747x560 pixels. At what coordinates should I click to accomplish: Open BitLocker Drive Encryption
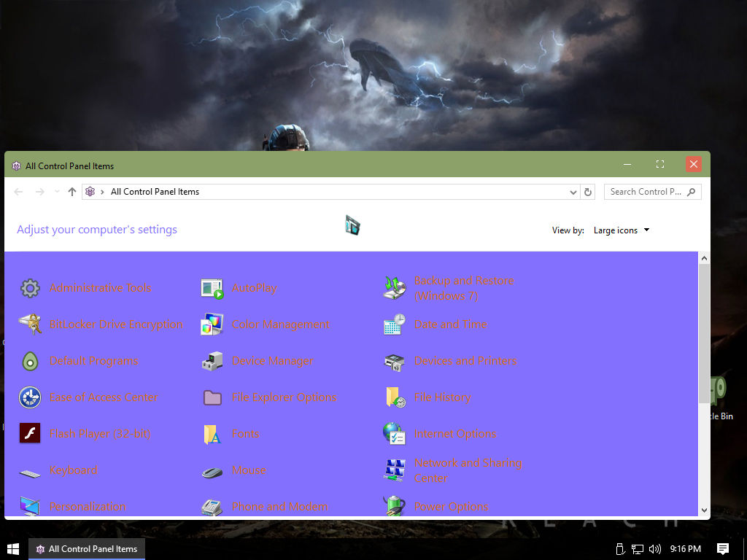(117, 324)
